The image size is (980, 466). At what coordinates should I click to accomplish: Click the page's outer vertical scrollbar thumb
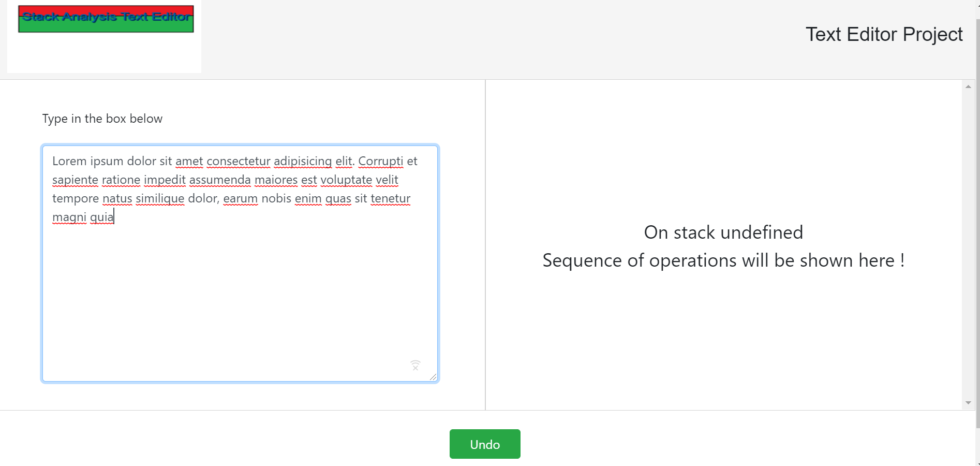click(x=977, y=223)
